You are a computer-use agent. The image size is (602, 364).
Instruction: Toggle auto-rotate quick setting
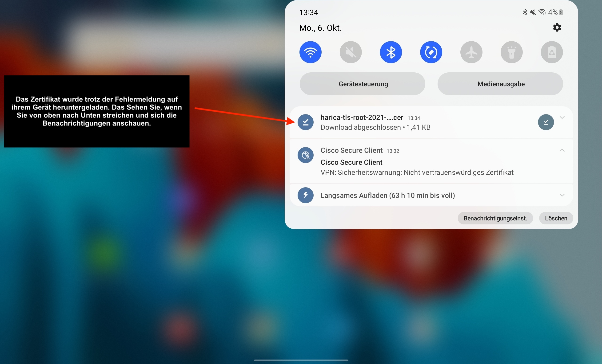click(431, 52)
